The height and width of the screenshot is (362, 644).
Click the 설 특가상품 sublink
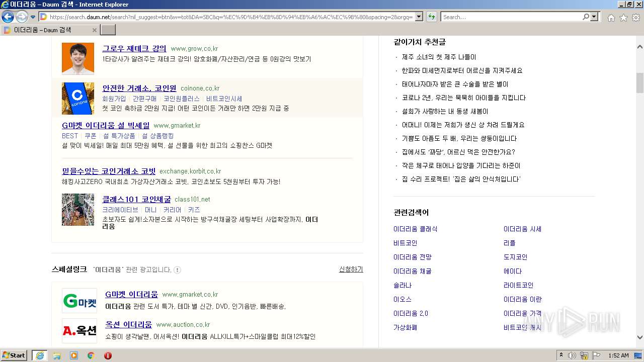pyautogui.click(x=119, y=136)
